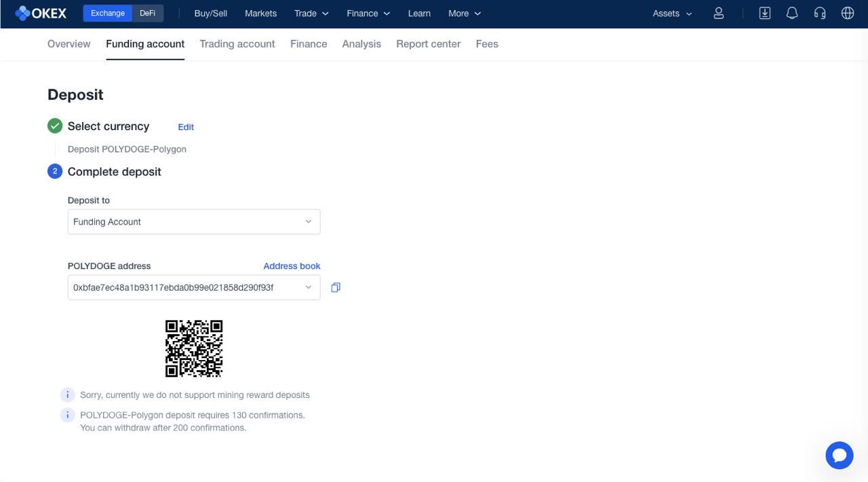Viewport: 868px width, 482px height.
Task: Click the mining reward deposits notice
Action: 195,395
